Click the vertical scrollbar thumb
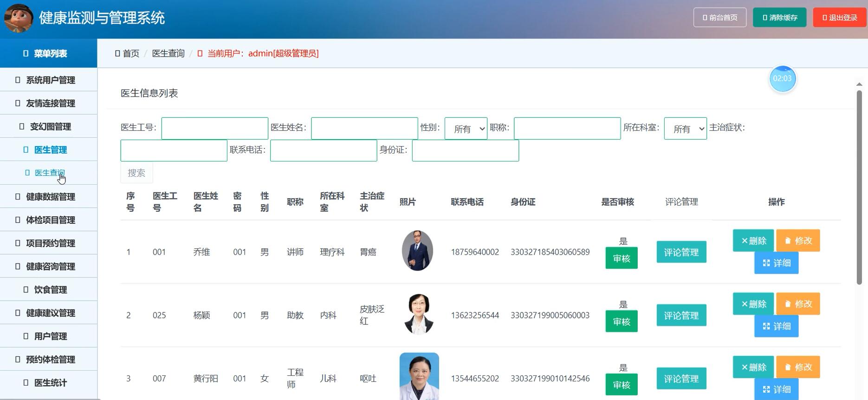Image resolution: width=868 pixels, height=400 pixels. coord(859,187)
